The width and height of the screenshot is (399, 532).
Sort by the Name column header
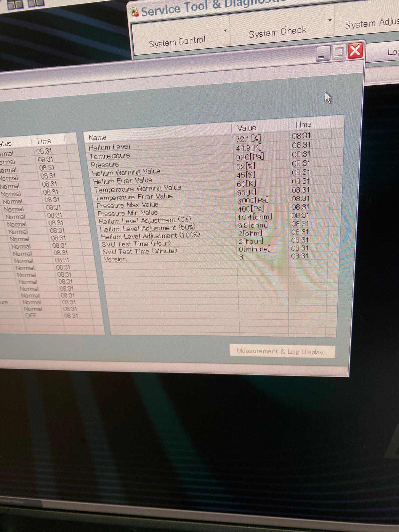(97, 137)
